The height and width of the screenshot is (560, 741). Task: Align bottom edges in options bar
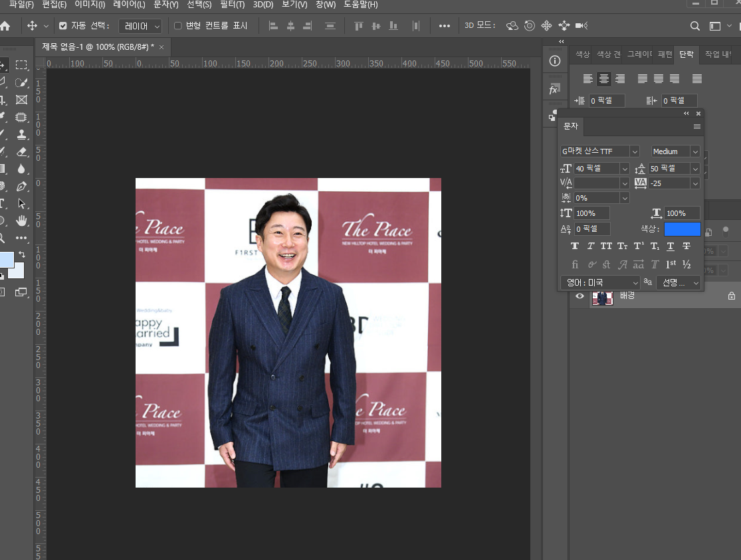393,26
